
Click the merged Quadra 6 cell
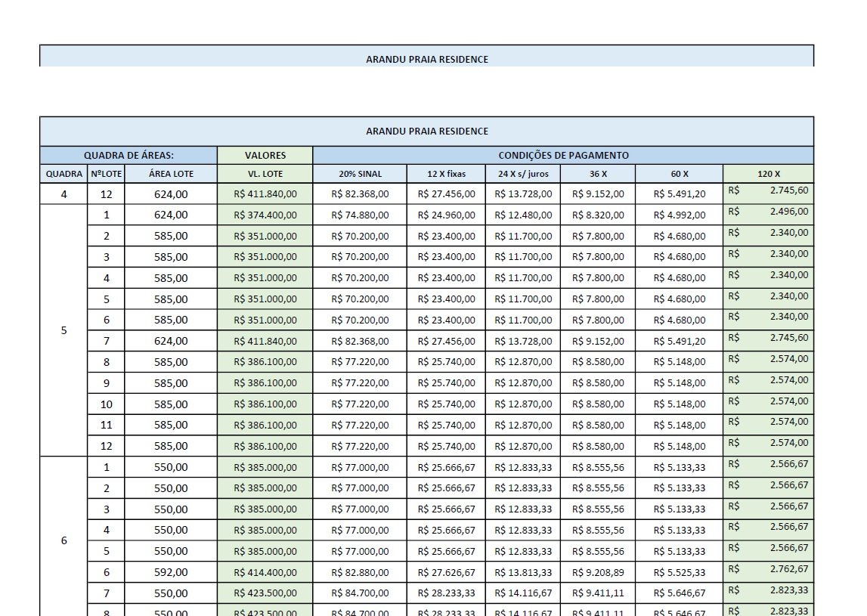click(x=63, y=540)
